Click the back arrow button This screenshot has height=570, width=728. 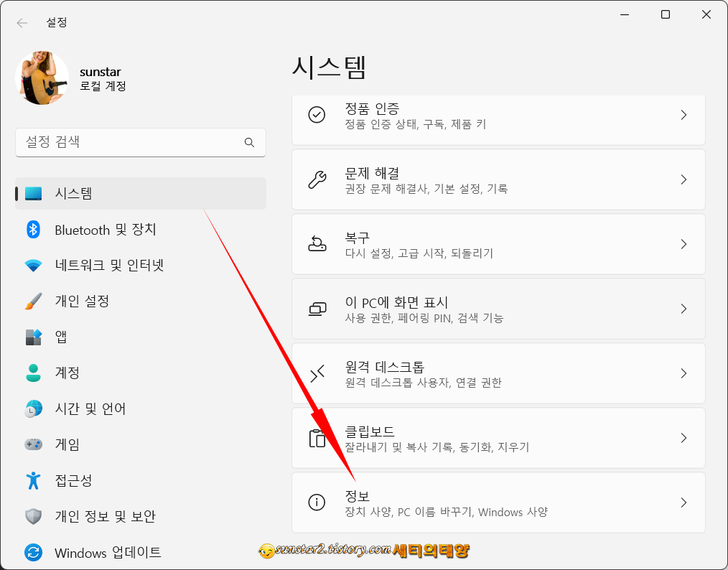[x=22, y=22]
